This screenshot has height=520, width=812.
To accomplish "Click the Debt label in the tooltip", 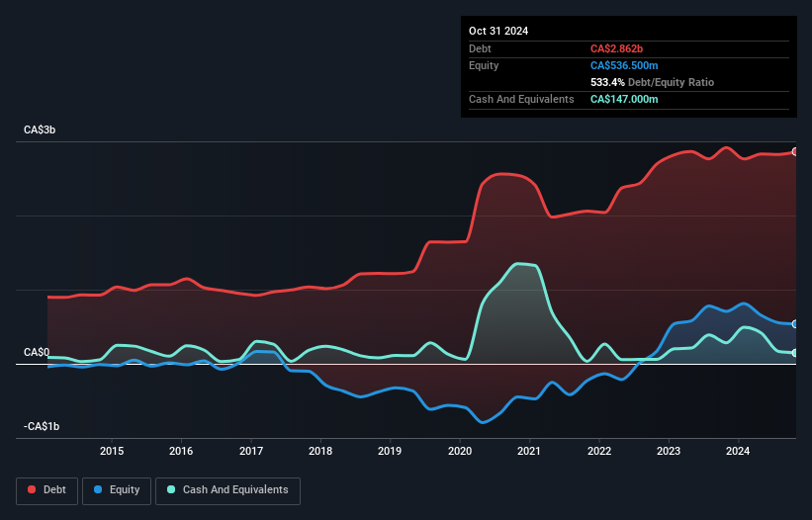I will pos(480,48).
